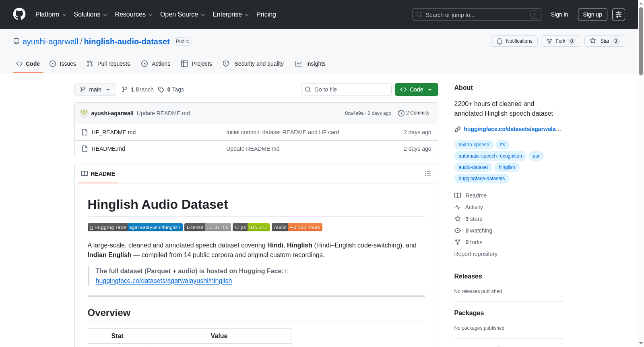
Task: Click the tag icon next to Tags
Action: tap(161, 89)
